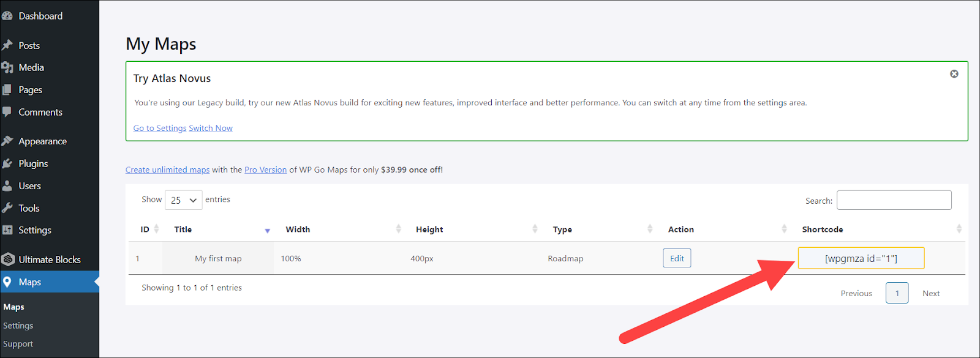Open the Create unlimited maps link

(168, 170)
